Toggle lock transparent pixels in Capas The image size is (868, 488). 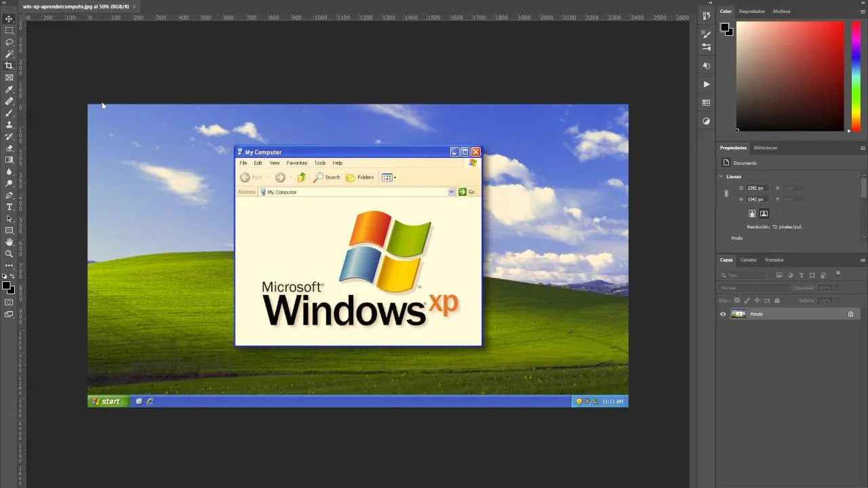(x=737, y=300)
